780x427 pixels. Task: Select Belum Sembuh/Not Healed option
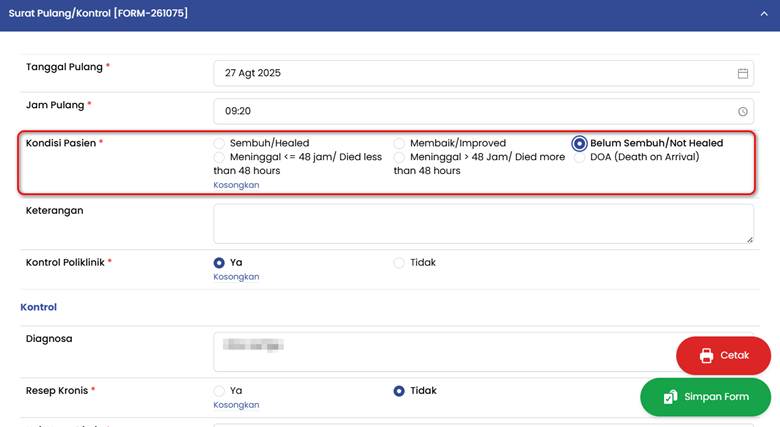(579, 143)
